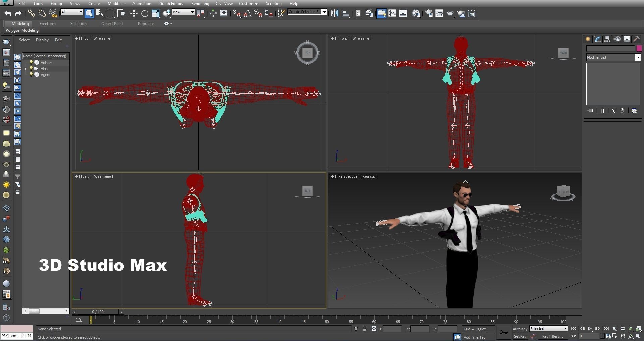Open the Modifiers menu
The width and height of the screenshot is (644, 341).
click(116, 3)
